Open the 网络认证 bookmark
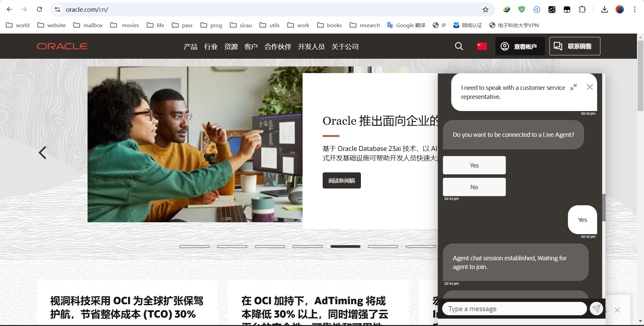This screenshot has width=644, height=326. (468, 25)
